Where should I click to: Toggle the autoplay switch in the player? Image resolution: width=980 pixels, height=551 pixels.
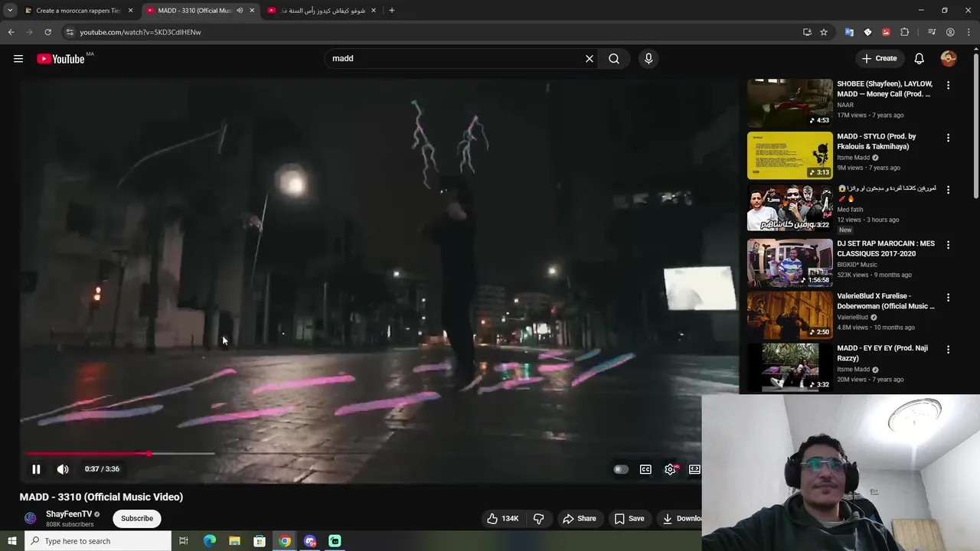(621, 469)
